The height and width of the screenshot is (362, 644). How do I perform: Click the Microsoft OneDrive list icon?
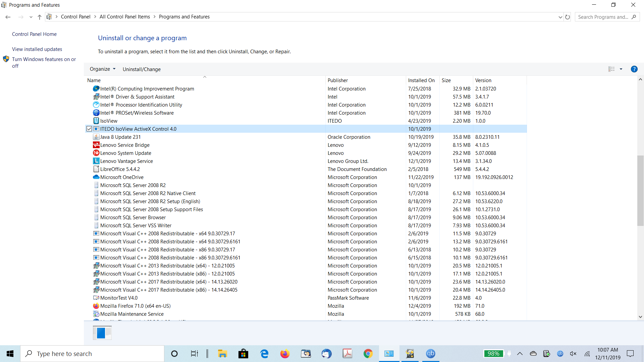coord(96,177)
